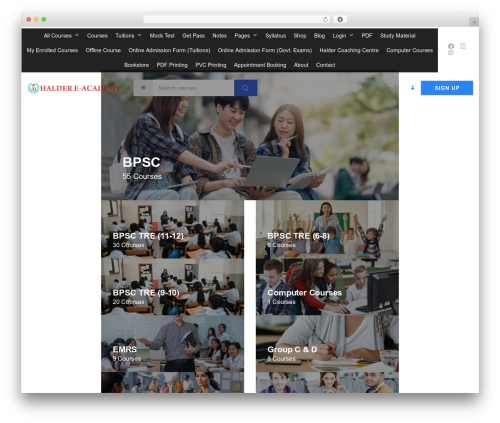Open the PVC Printing link
The image size is (500, 423).
coord(211,65)
